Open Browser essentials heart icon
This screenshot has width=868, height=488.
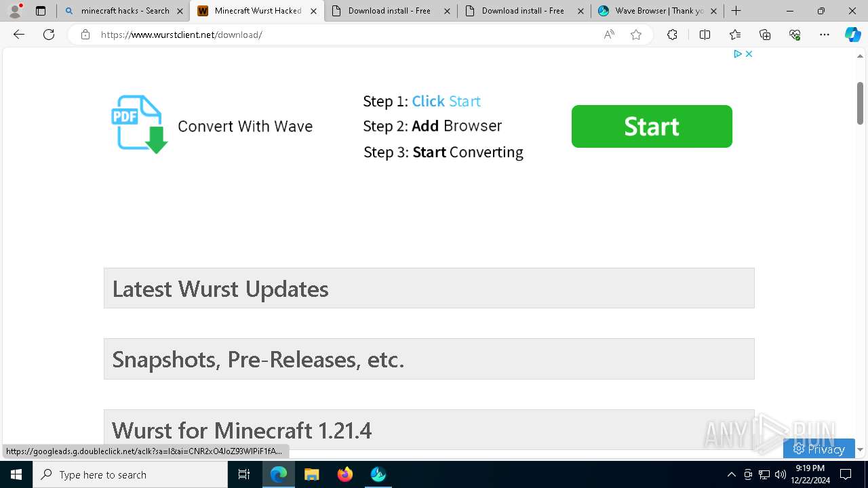[x=795, y=35]
